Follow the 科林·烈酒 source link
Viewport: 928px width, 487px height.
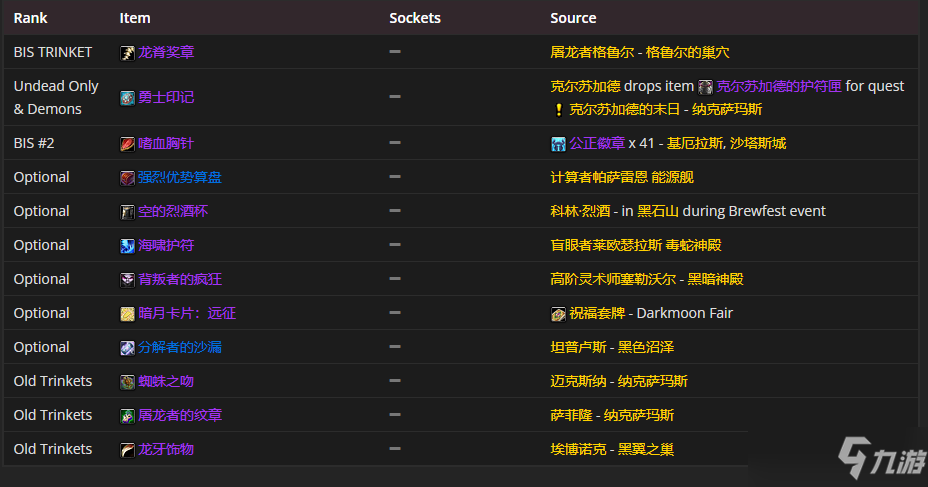click(580, 211)
